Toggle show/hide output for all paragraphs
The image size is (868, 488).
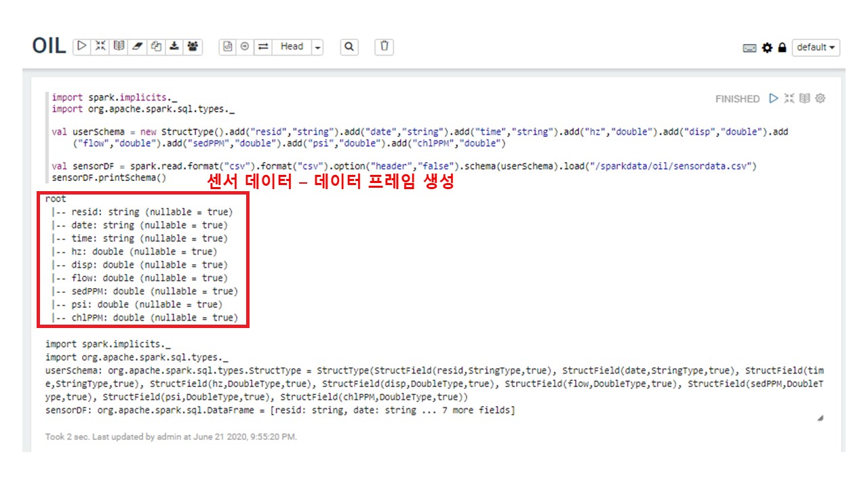tap(119, 47)
